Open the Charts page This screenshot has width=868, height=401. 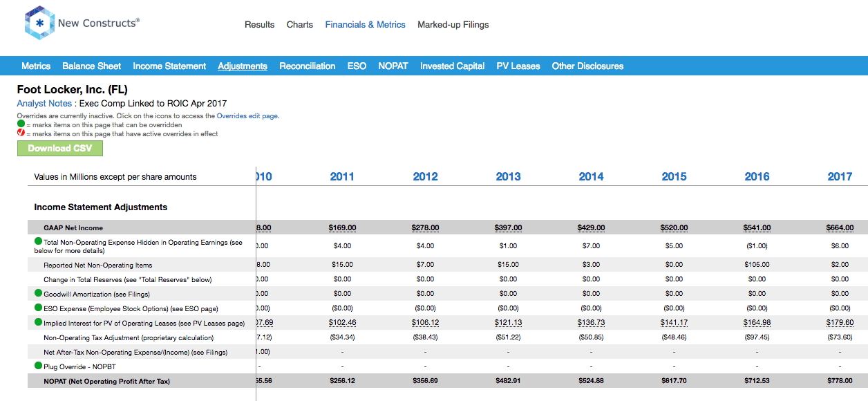pos(300,25)
